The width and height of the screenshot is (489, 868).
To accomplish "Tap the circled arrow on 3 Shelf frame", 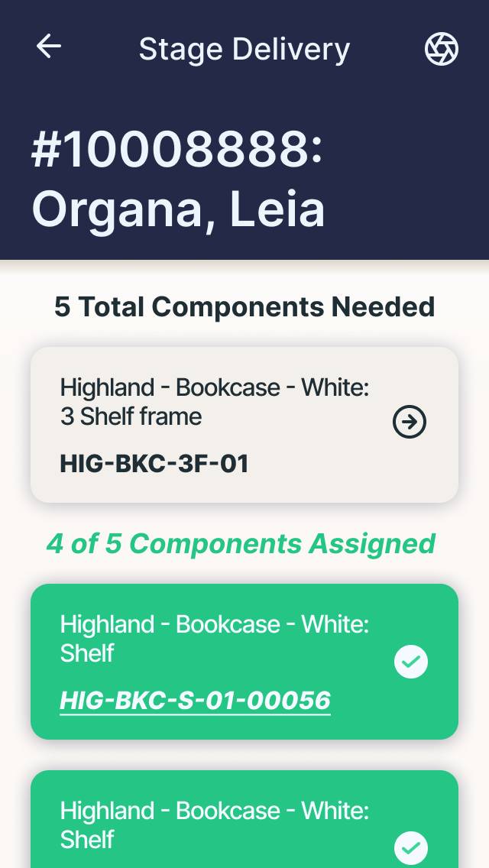I will (x=410, y=422).
